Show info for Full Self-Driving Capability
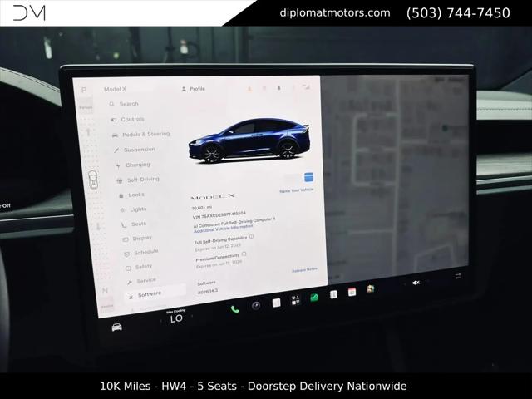Screen dimensions: 532x399 coord(251,236)
